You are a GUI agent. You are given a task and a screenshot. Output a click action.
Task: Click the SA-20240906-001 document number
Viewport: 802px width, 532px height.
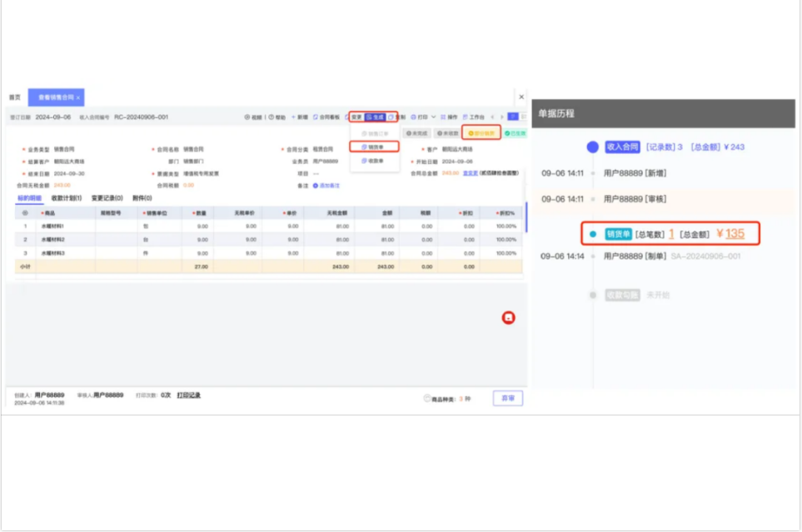pyautogui.click(x=705, y=256)
